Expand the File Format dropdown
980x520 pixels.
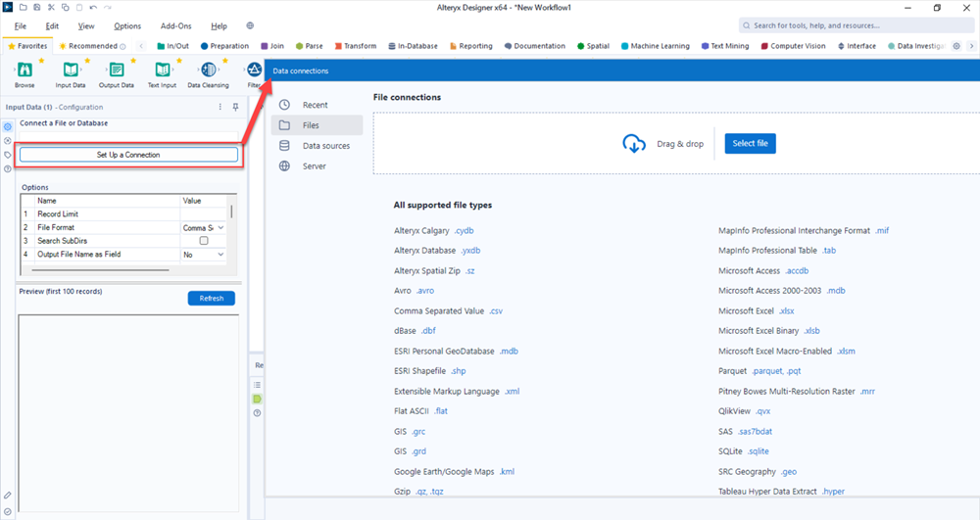click(x=220, y=227)
